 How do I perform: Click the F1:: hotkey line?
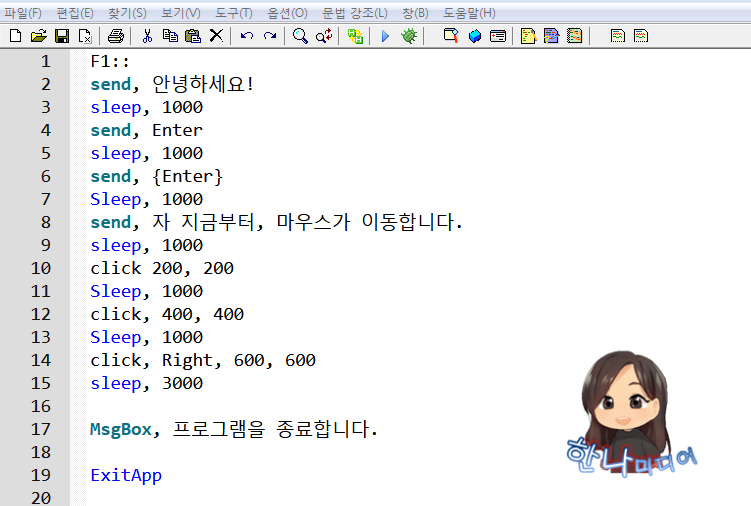point(110,61)
